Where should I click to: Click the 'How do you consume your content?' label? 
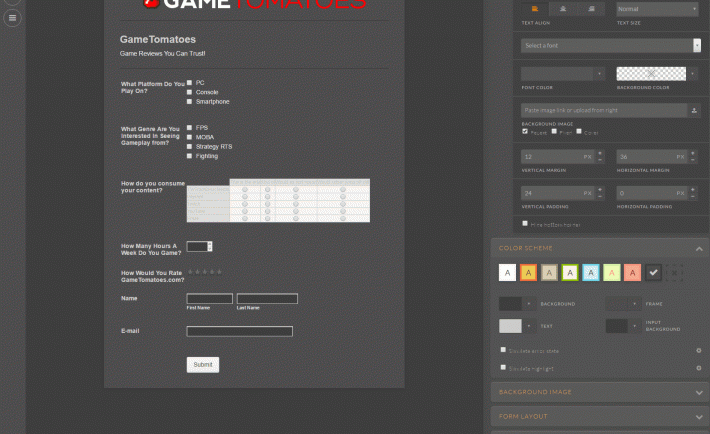tap(153, 187)
